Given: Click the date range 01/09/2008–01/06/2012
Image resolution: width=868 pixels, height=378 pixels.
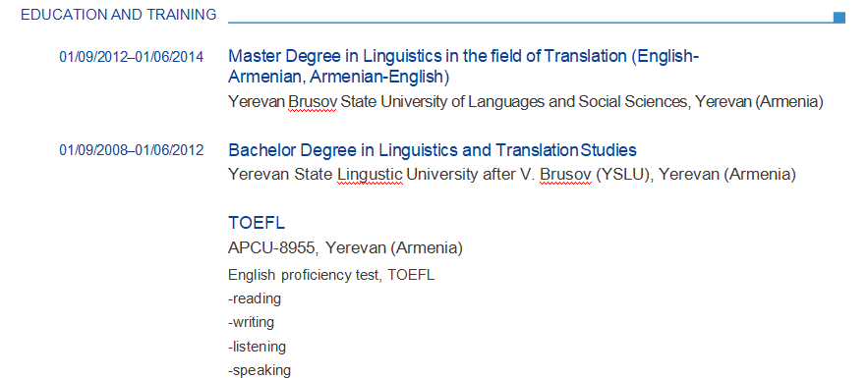Looking at the screenshot, I should (x=131, y=150).
